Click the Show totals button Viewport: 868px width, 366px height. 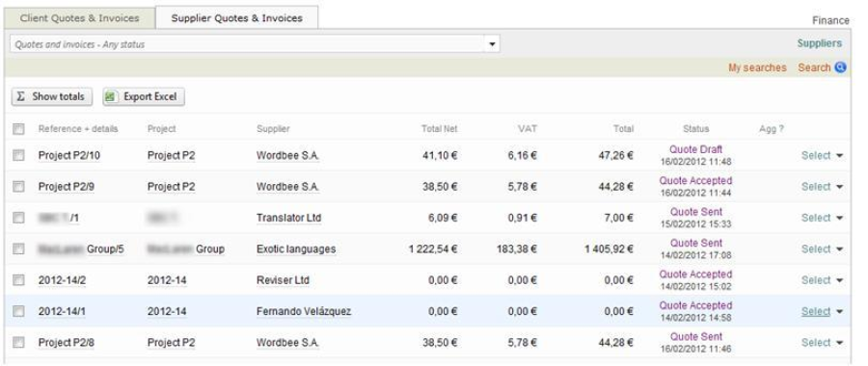pyautogui.click(x=52, y=96)
